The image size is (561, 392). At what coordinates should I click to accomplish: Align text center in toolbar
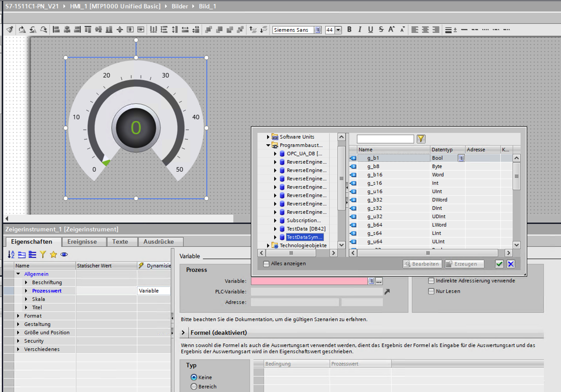(x=425, y=29)
